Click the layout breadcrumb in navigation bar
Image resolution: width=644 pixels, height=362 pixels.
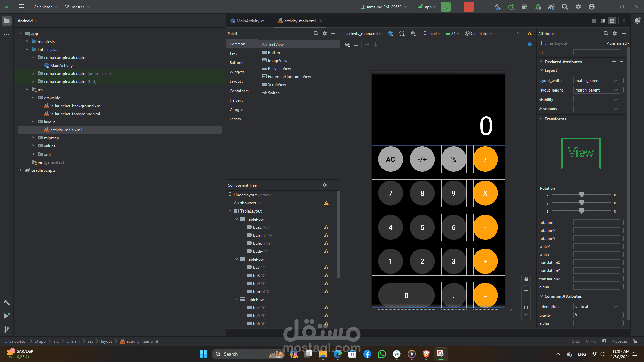click(106, 341)
